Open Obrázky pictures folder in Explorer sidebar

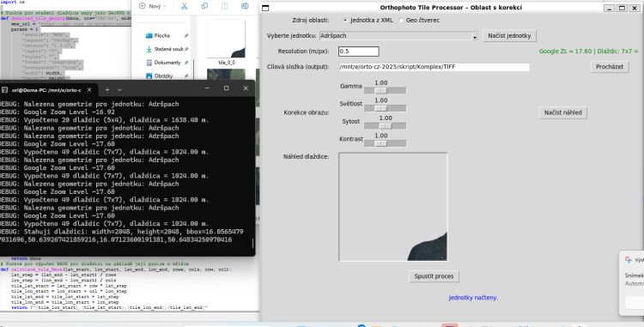pos(161,76)
